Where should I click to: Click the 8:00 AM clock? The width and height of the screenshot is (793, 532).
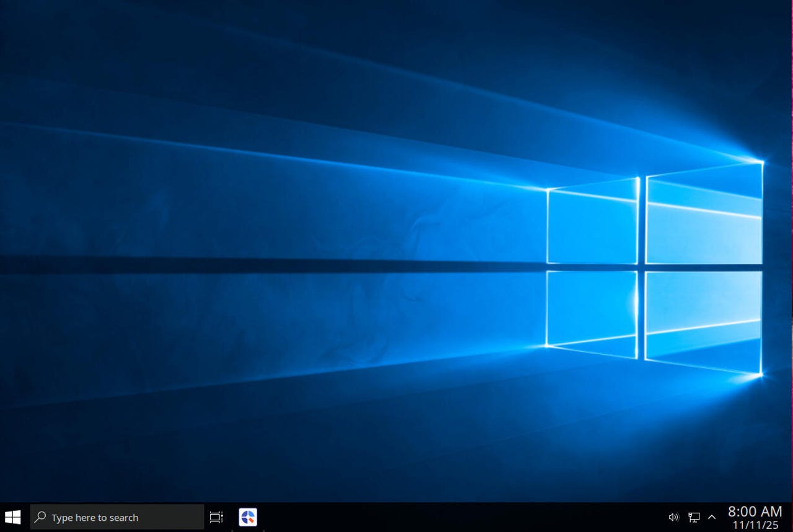click(755, 511)
